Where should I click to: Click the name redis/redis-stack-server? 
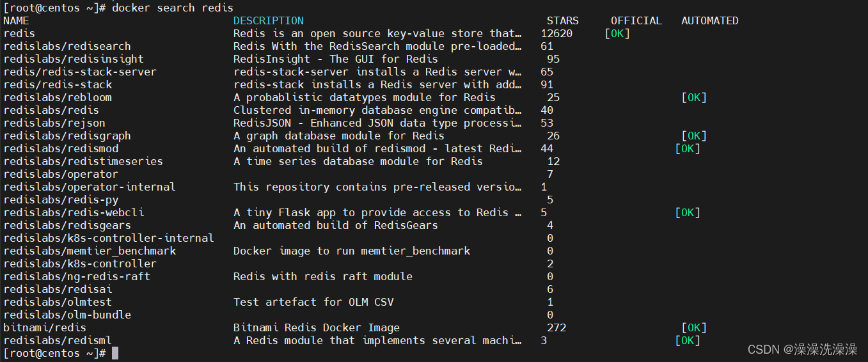point(80,72)
